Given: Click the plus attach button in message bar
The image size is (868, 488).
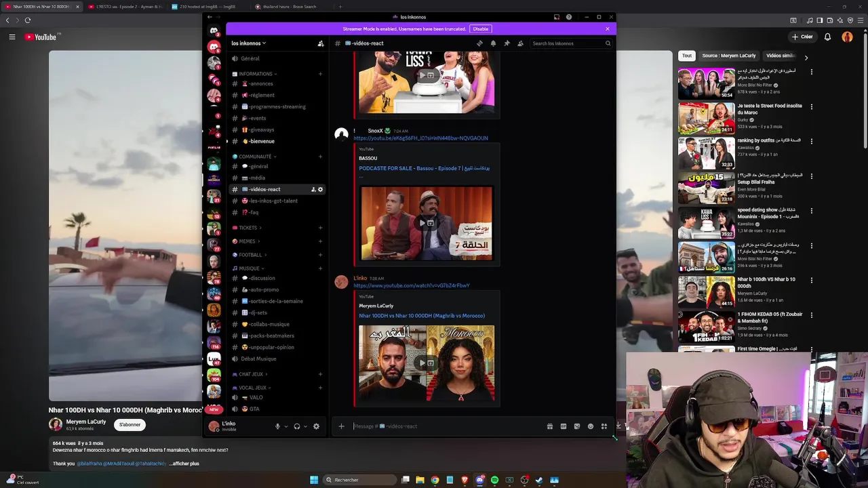Looking at the screenshot, I should 341,426.
